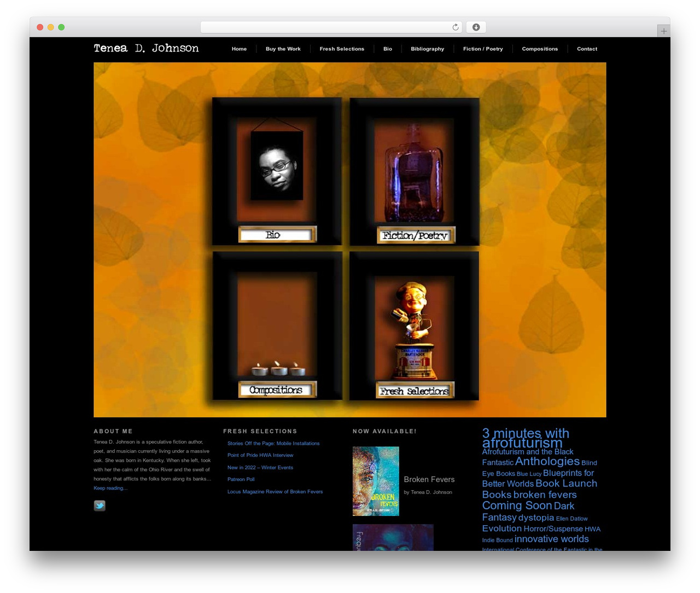700x593 pixels.
Task: Visit the Contact page
Action: click(x=587, y=49)
